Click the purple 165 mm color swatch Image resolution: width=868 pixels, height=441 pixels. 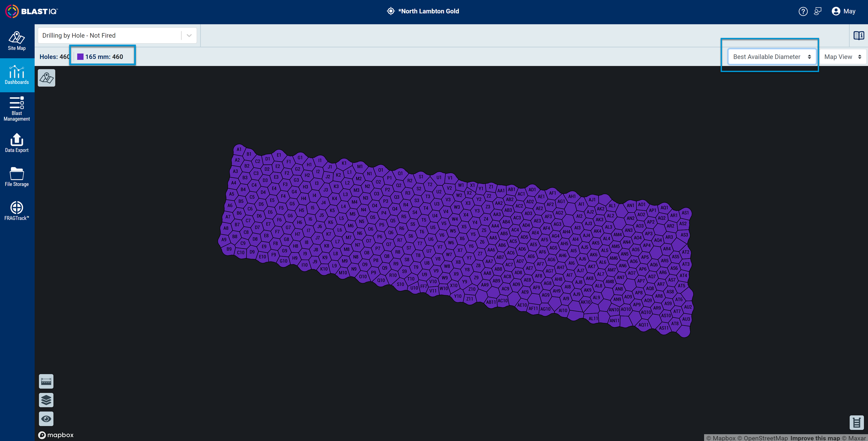(80, 56)
